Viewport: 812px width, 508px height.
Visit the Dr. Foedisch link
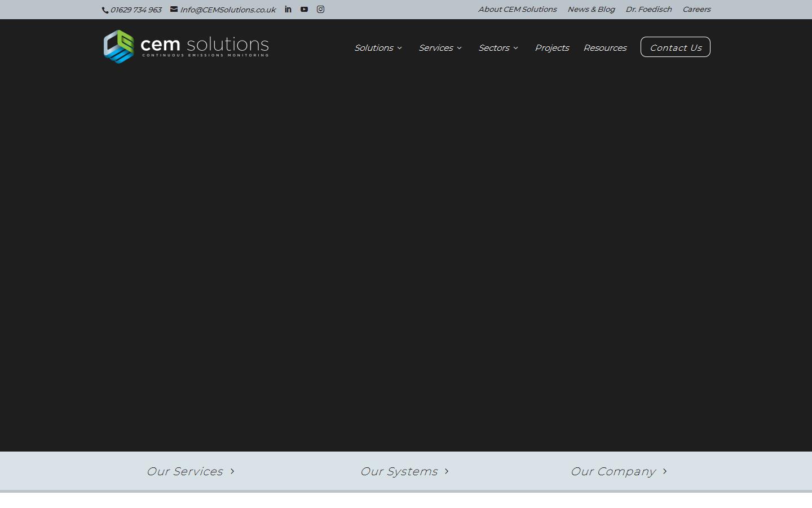tap(648, 9)
